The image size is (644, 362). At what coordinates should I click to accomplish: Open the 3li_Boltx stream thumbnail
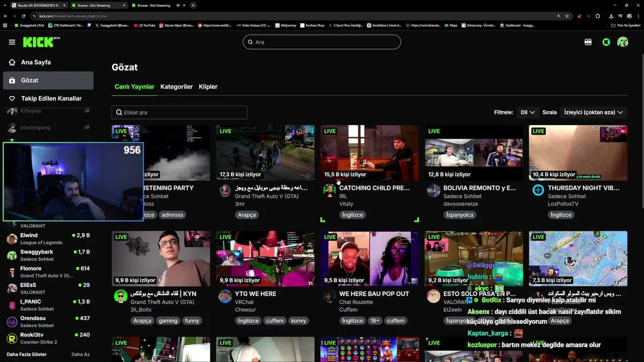click(x=161, y=258)
